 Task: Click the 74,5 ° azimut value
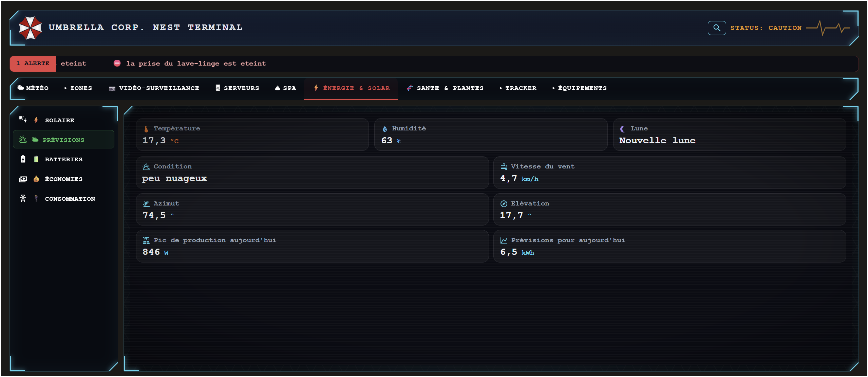pos(158,215)
